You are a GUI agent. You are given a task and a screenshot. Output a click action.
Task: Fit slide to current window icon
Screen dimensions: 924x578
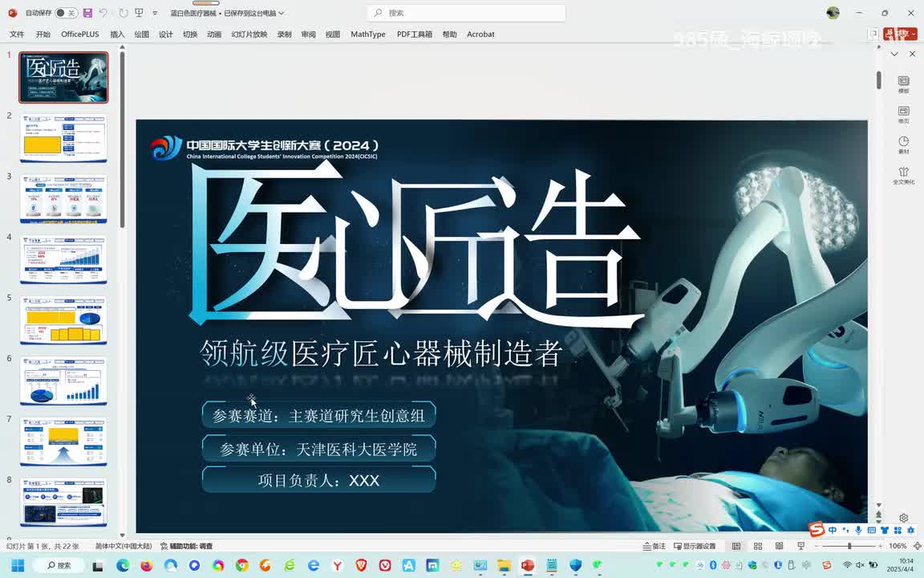tap(917, 546)
